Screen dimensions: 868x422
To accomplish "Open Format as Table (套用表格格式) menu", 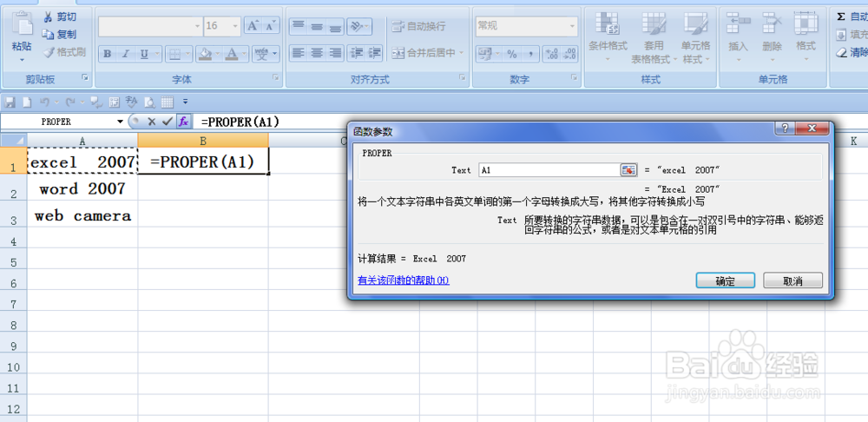I will [x=654, y=37].
